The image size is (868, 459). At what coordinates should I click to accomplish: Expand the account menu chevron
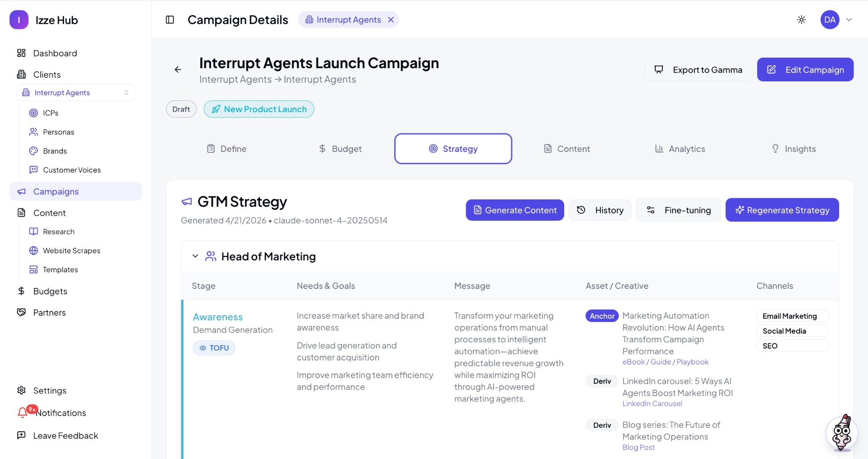(x=849, y=19)
